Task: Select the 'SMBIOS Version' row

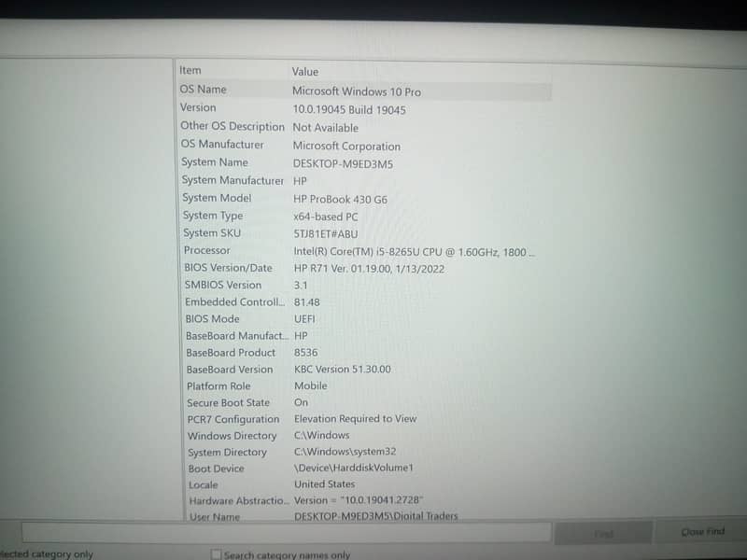Action: pyautogui.click(x=367, y=286)
